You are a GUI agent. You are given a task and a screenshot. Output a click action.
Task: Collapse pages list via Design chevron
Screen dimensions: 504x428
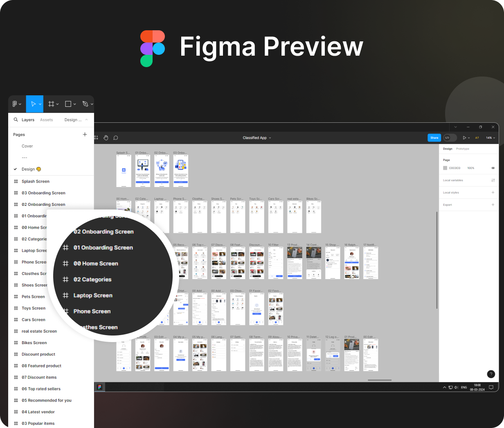coord(86,120)
